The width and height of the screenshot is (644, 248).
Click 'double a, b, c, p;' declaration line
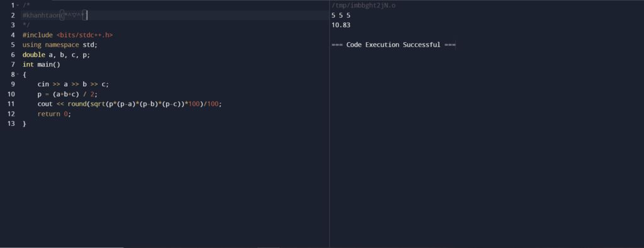56,55
